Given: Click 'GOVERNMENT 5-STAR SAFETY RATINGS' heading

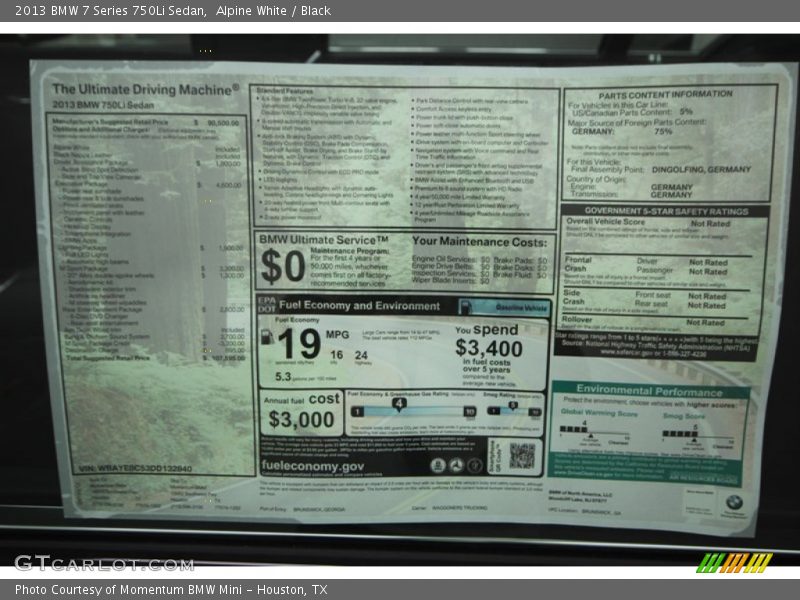Looking at the screenshot, I should tap(666, 211).
